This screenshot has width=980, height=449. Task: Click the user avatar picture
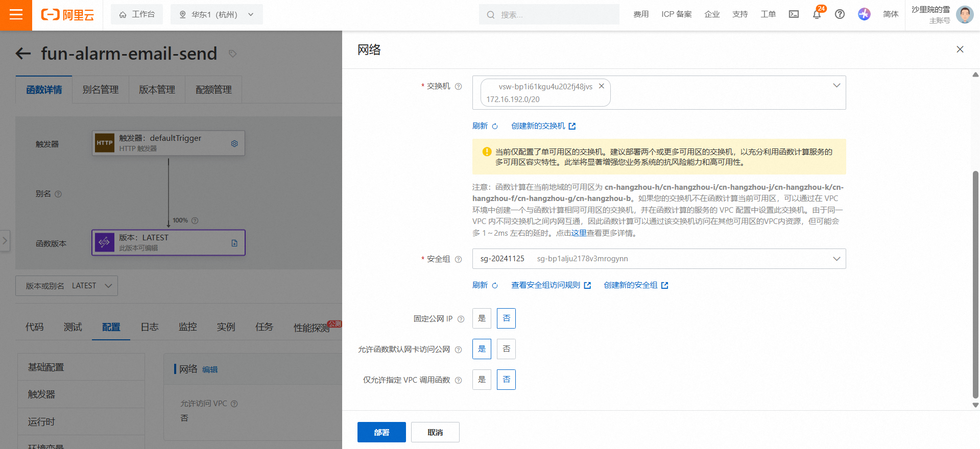point(965,15)
